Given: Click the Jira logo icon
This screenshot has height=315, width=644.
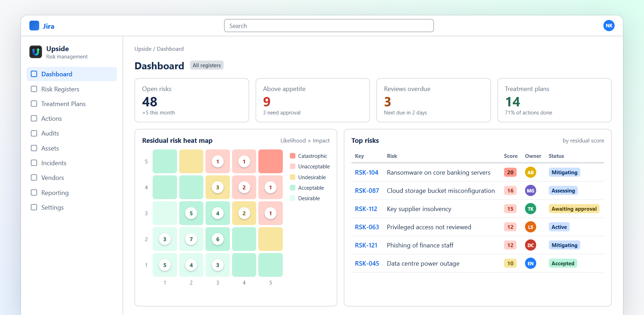Looking at the screenshot, I should pyautogui.click(x=34, y=26).
